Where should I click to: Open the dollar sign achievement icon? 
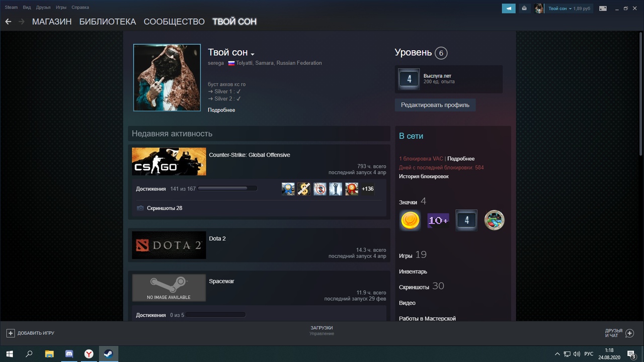click(x=303, y=189)
